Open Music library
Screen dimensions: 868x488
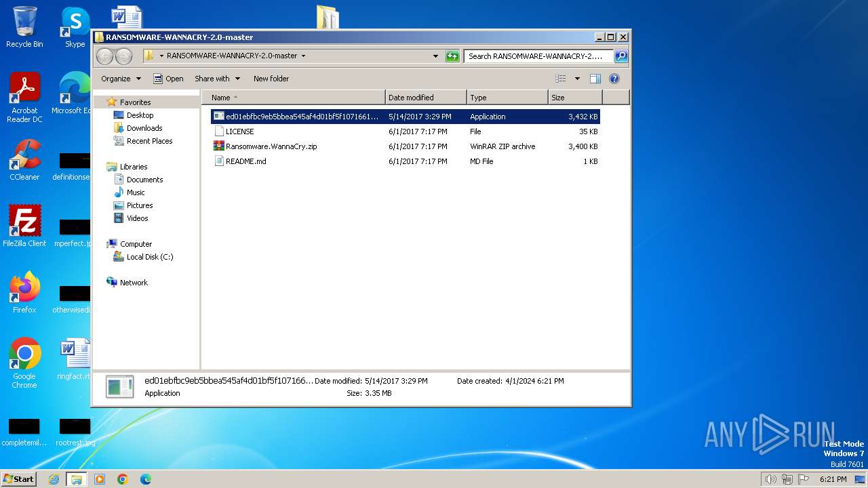[x=136, y=192]
